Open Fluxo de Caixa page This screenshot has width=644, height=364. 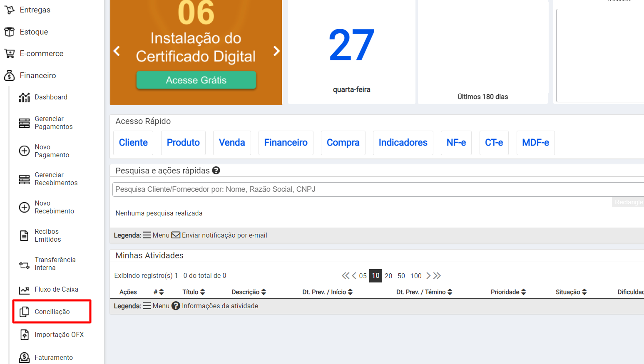(57, 289)
